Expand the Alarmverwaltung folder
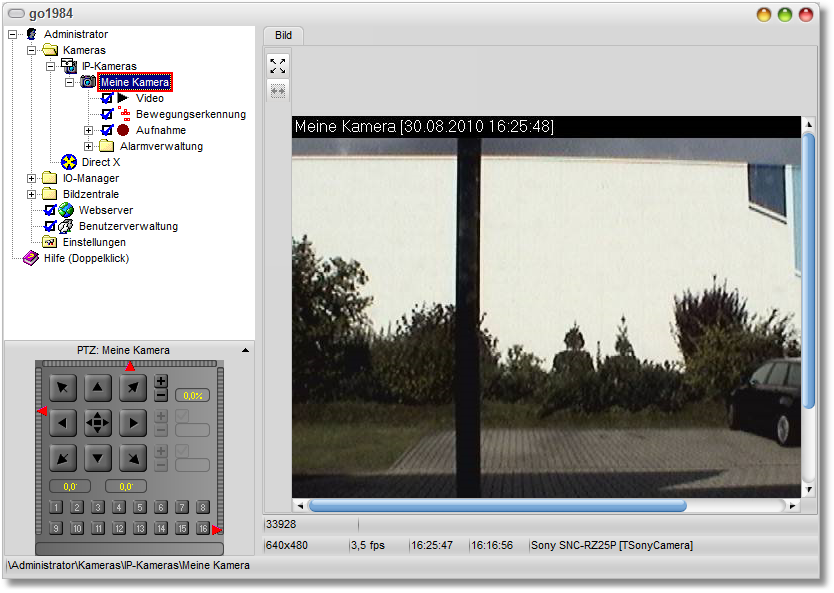Screen dimensions: 834x593 coord(88,146)
